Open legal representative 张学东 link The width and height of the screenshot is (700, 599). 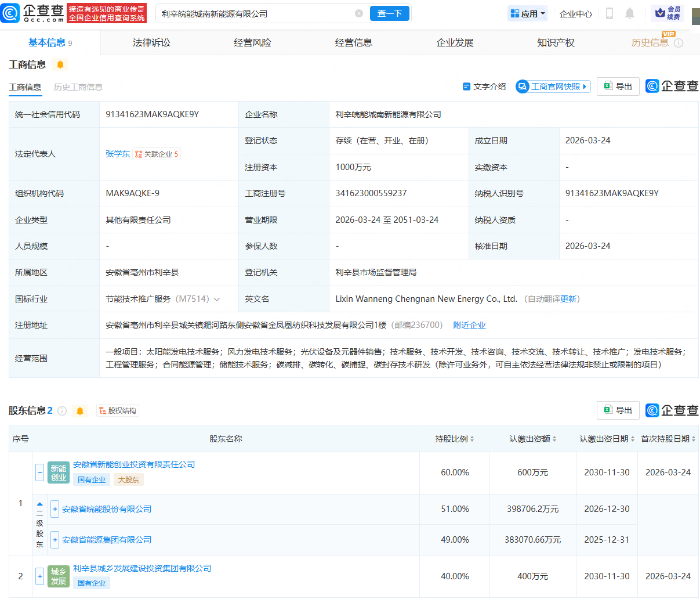[118, 154]
